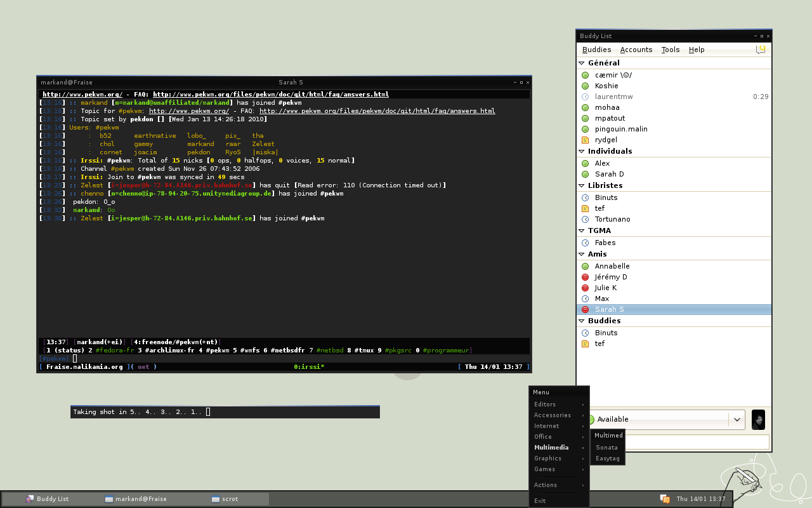812x508 pixels.
Task: Click the laurentmw idle time 0:29
Action: tap(761, 97)
